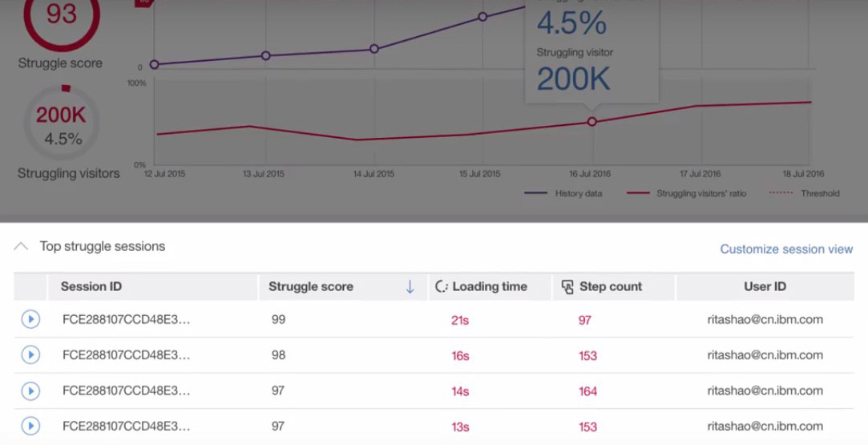Click the Step count header icon
The width and height of the screenshot is (868, 445).
pos(567,287)
